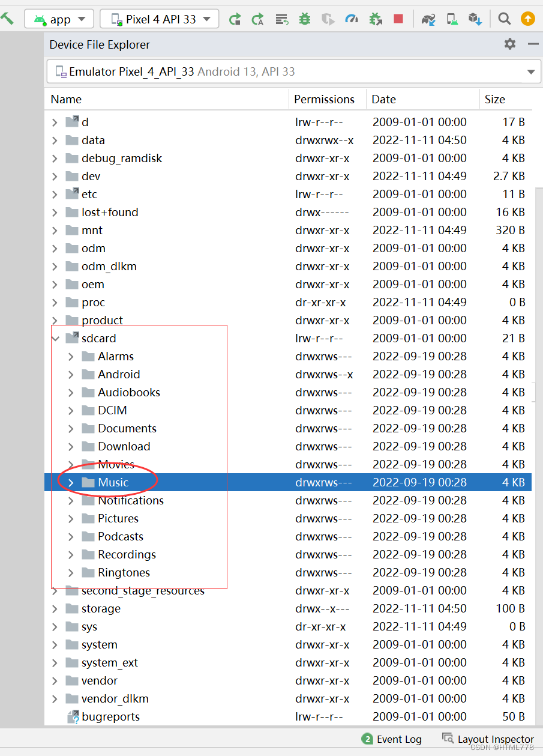Open the SDK Manager icon
The image size is (543, 756).
[475, 19]
